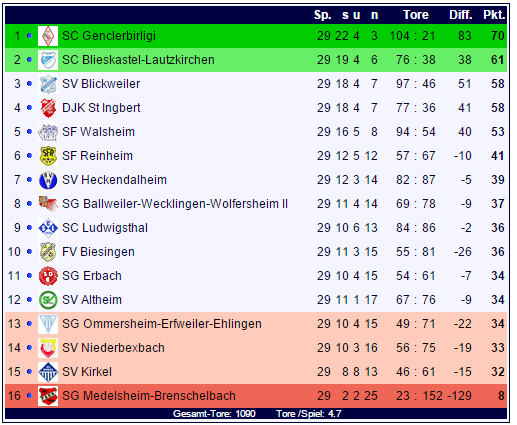517x425 pixels.
Task: Open the SV Heckendalheim blue crest
Action: (48, 180)
